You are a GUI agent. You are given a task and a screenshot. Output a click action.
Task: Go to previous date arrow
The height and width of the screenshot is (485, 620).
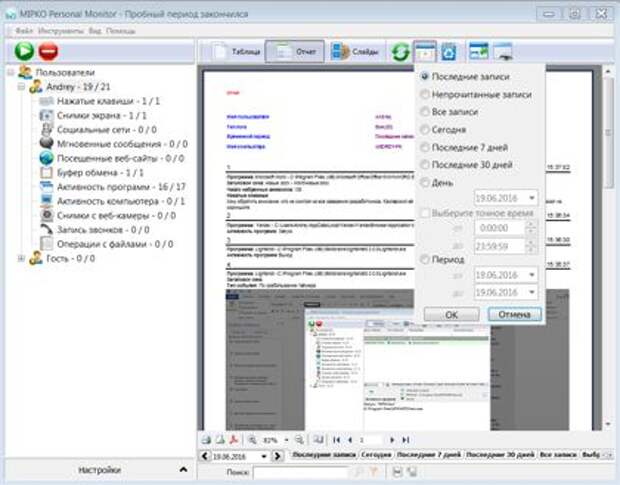[205, 456]
